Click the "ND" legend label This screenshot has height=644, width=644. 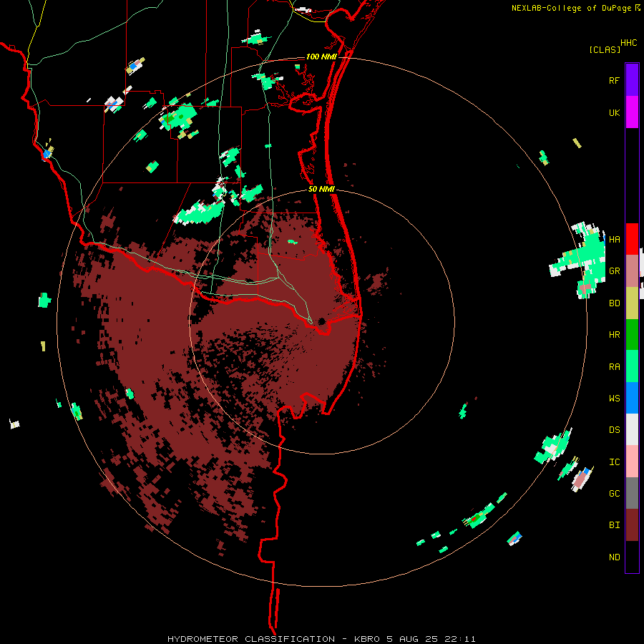click(614, 557)
